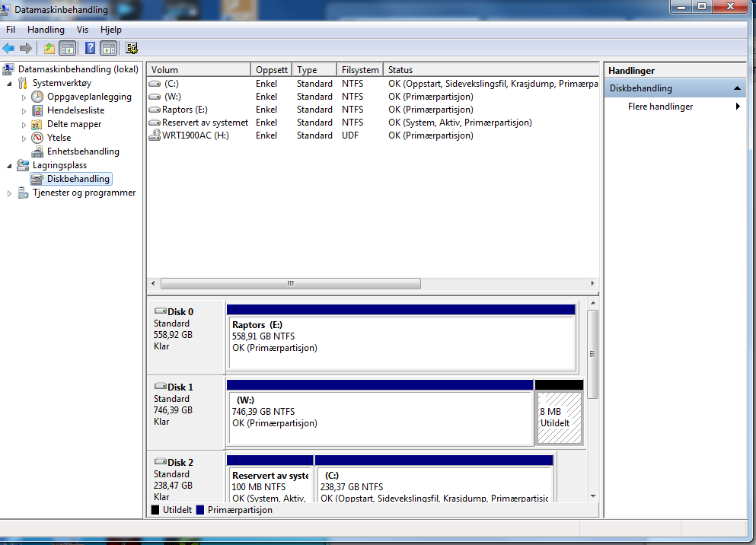Expand the Oppgaveplanlegging tree node
This screenshot has height=545, width=756.
pyautogui.click(x=24, y=97)
